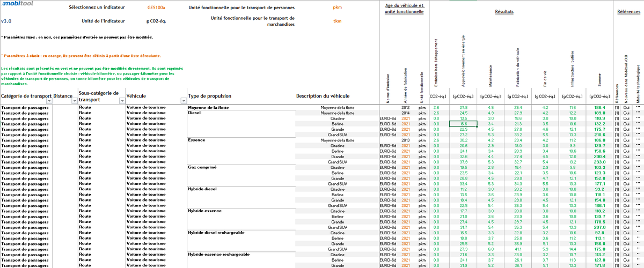
Task: Click the Somme value 97.8
Action: coord(600,233)
